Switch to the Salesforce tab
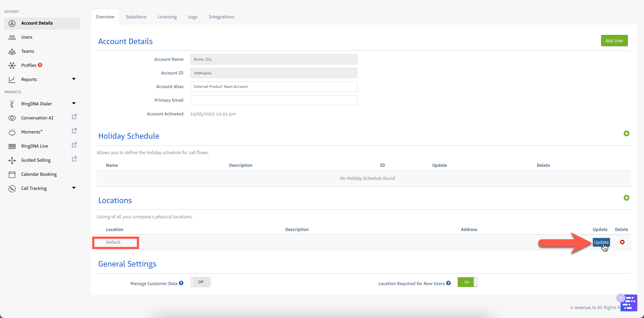 [x=136, y=17]
